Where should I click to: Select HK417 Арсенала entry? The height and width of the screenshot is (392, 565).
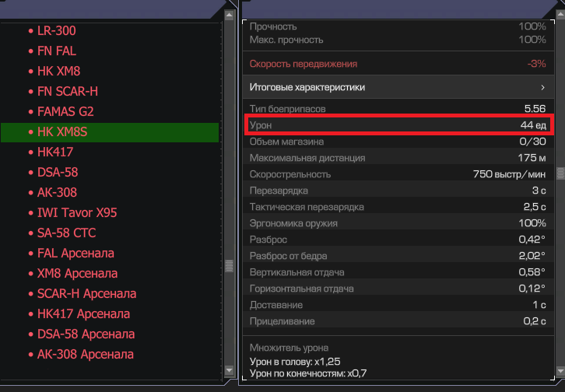[83, 313]
